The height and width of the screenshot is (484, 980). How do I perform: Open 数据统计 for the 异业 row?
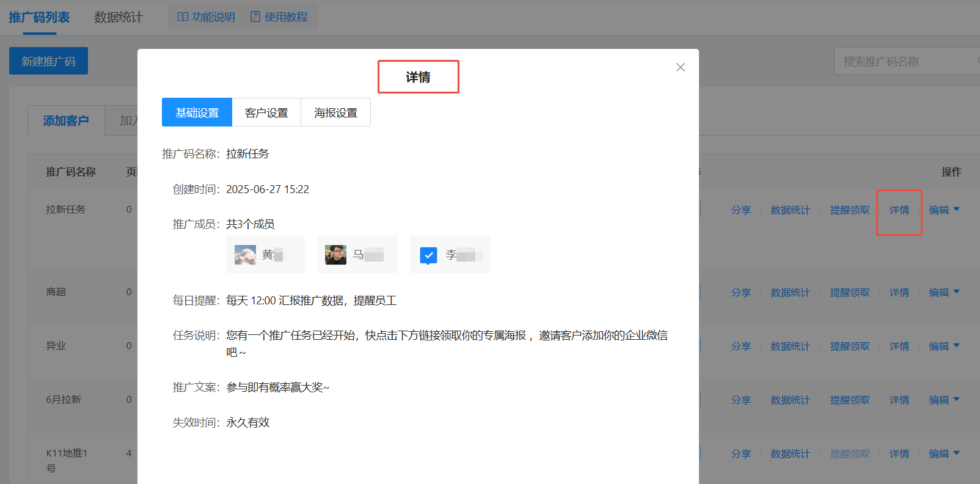[790, 346]
